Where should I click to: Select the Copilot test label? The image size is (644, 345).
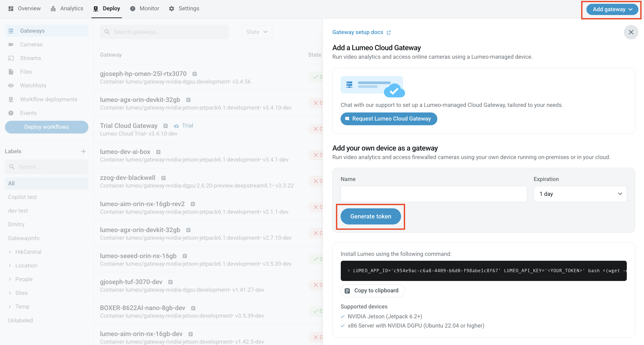click(22, 197)
